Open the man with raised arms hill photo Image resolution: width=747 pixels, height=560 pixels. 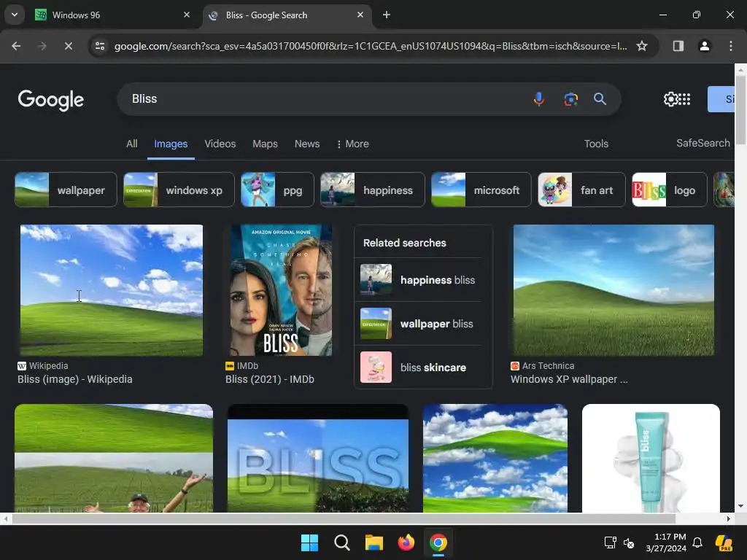(x=114, y=458)
